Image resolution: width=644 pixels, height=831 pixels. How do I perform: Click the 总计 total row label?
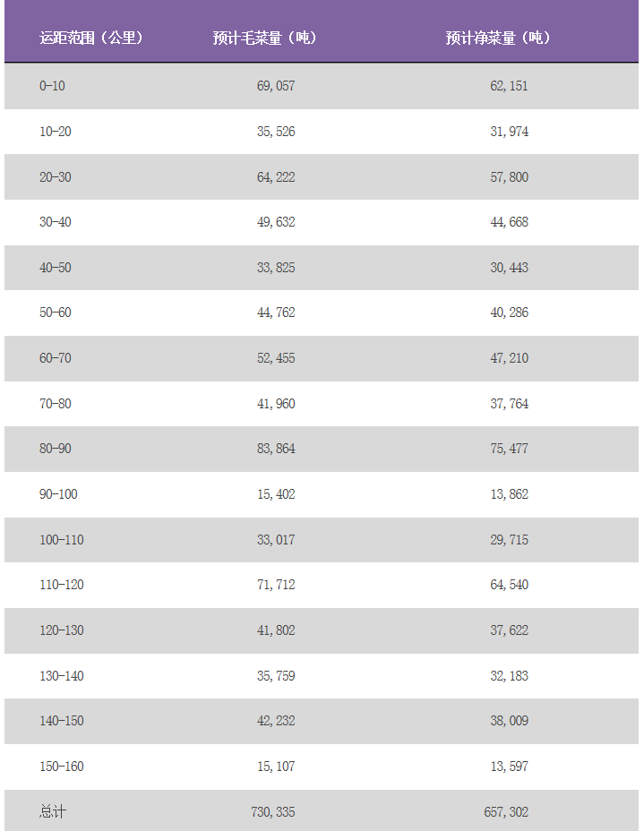[x=53, y=812]
